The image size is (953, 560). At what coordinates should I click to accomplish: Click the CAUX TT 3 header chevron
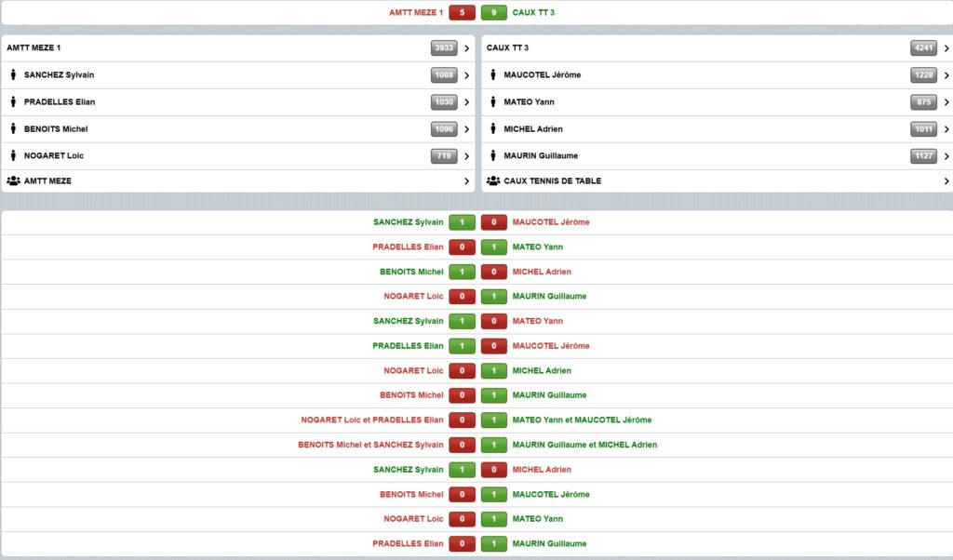[x=946, y=48]
